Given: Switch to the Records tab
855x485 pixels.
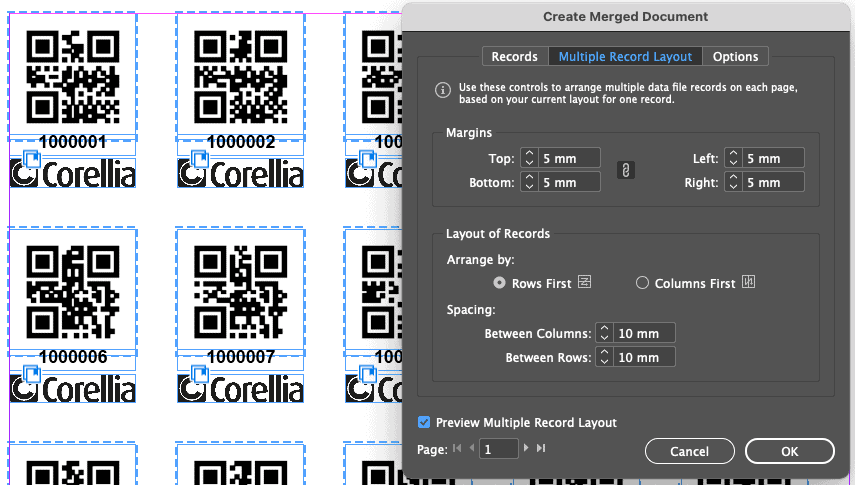Looking at the screenshot, I should point(514,56).
